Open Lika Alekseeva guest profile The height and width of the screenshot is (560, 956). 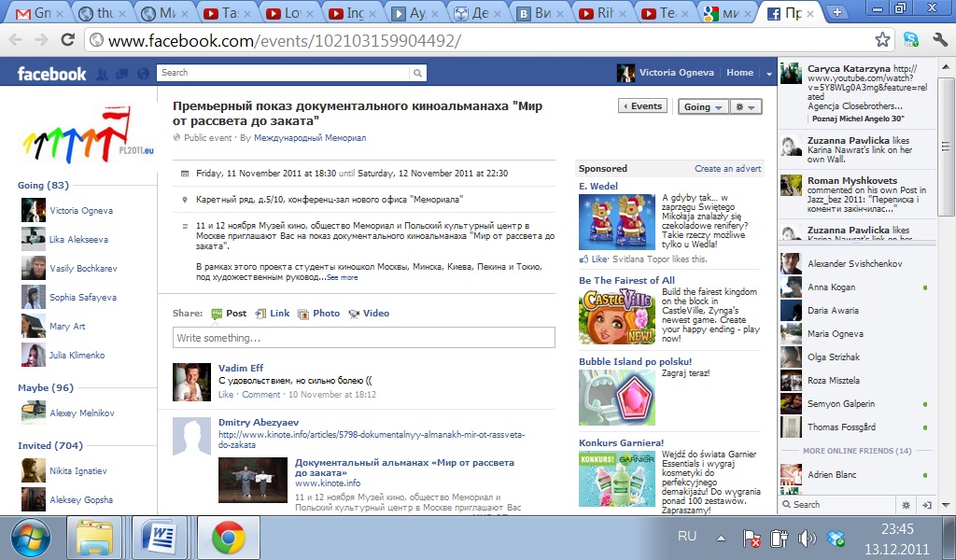click(78, 240)
